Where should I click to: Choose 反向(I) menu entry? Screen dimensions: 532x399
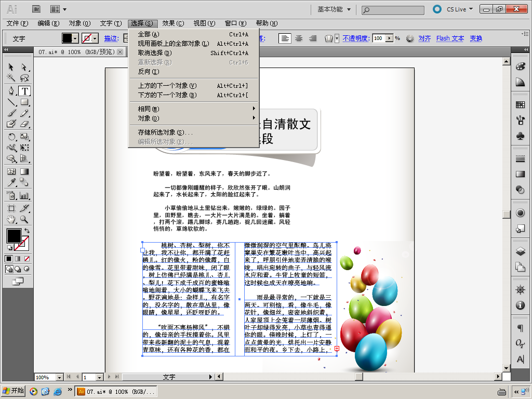[193, 72]
